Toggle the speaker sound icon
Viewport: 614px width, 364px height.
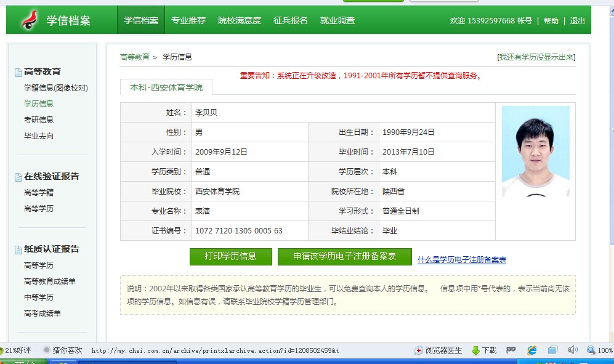(573, 350)
